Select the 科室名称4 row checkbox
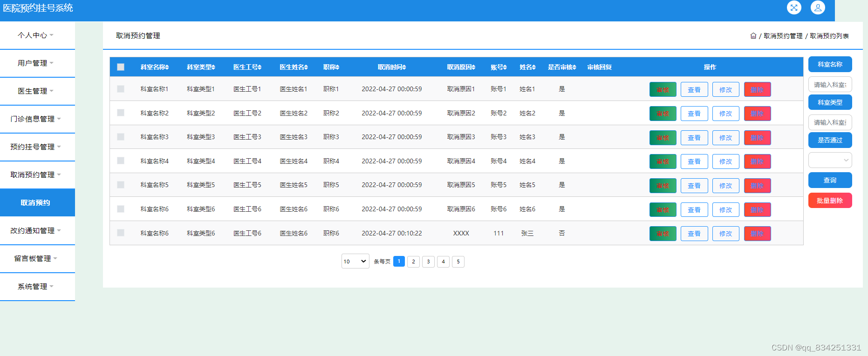The height and width of the screenshot is (356, 868). coord(121,161)
